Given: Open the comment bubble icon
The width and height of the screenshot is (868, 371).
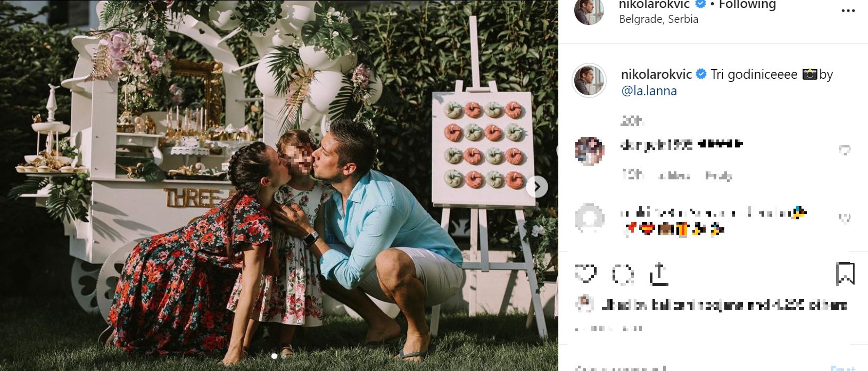Looking at the screenshot, I should [623, 275].
